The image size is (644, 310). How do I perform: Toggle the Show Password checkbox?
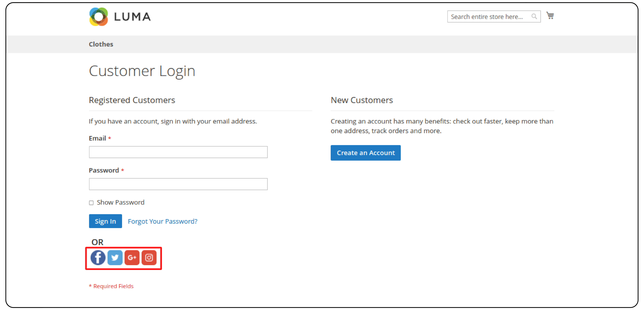point(91,203)
